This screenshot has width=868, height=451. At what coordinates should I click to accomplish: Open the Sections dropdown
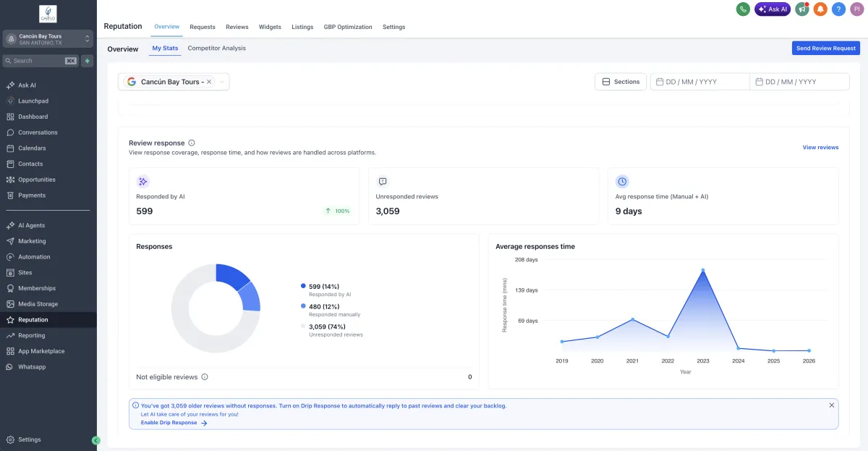coord(621,82)
